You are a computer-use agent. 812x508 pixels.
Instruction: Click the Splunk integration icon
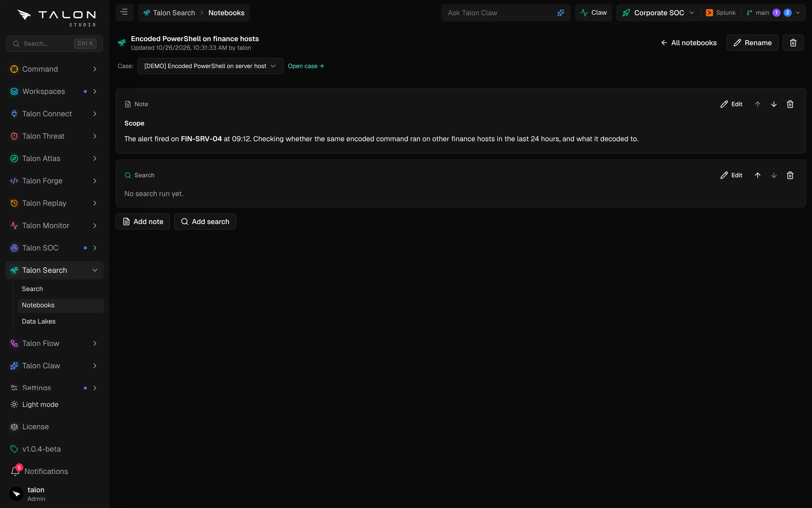pos(709,13)
